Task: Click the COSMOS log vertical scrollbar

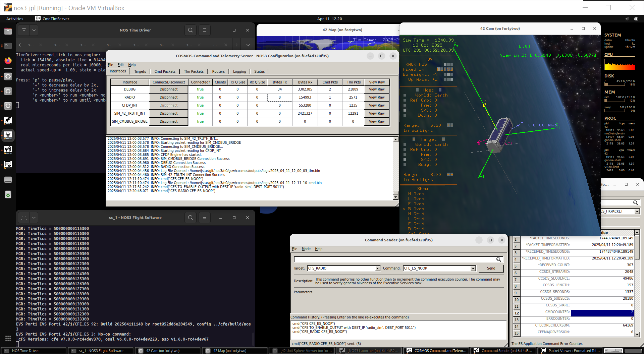Action: pyautogui.click(x=396, y=168)
